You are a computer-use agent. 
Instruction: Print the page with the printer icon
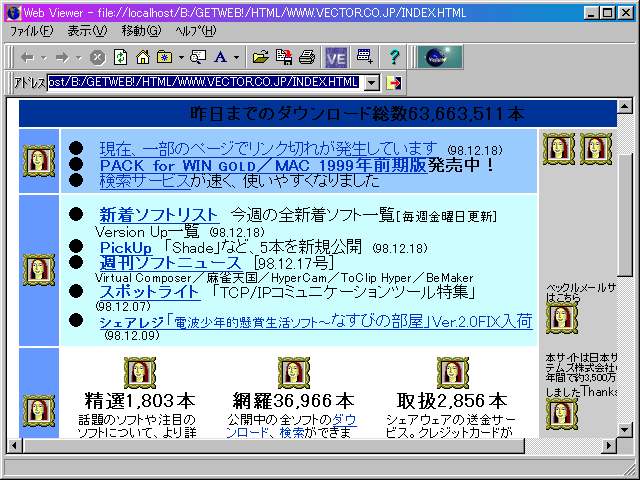tap(307, 57)
